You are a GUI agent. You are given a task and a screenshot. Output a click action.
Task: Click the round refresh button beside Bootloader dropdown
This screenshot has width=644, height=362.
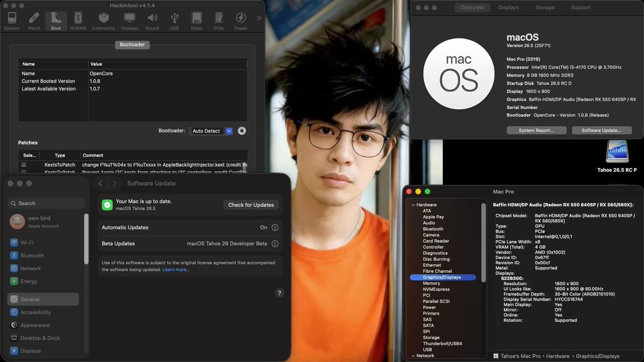(242, 131)
